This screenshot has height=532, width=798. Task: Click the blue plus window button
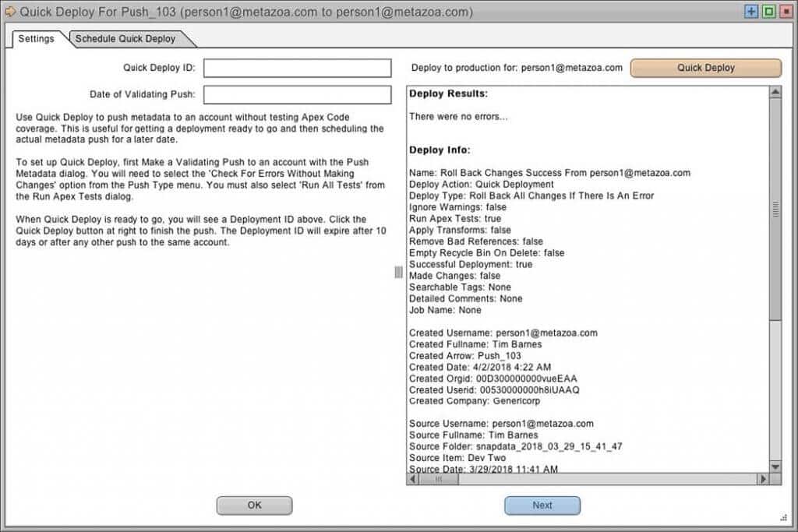click(x=751, y=11)
